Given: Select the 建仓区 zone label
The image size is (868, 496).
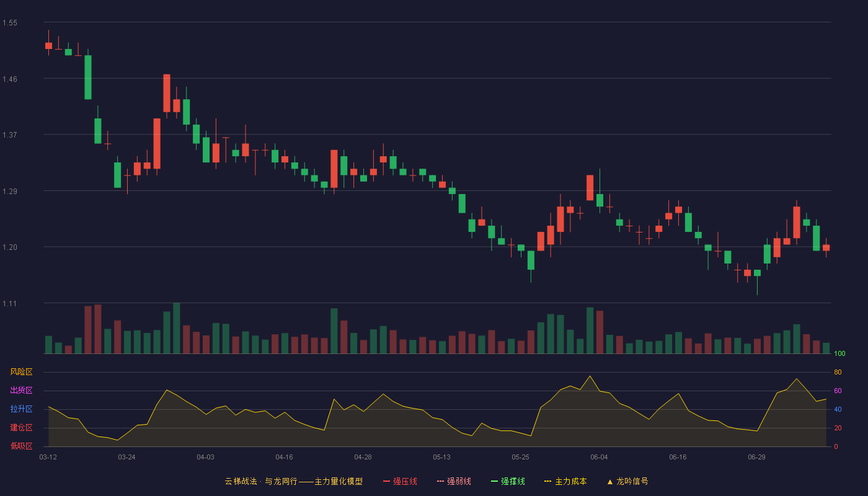Looking at the screenshot, I should pos(21,428).
